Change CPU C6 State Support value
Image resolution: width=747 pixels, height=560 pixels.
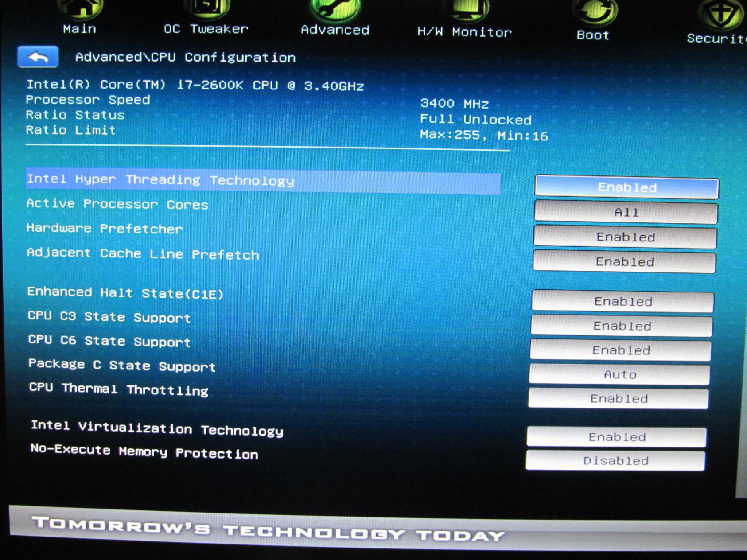pyautogui.click(x=621, y=350)
